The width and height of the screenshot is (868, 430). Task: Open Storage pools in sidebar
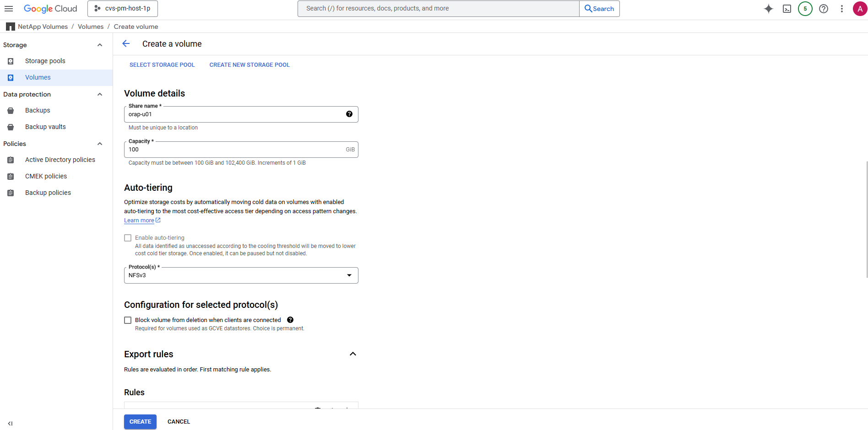pos(45,61)
